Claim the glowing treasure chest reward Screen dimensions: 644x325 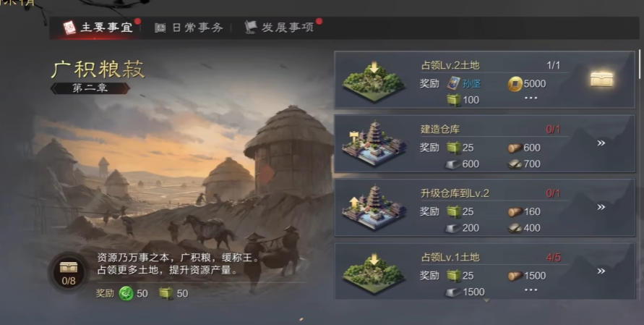coord(601,79)
